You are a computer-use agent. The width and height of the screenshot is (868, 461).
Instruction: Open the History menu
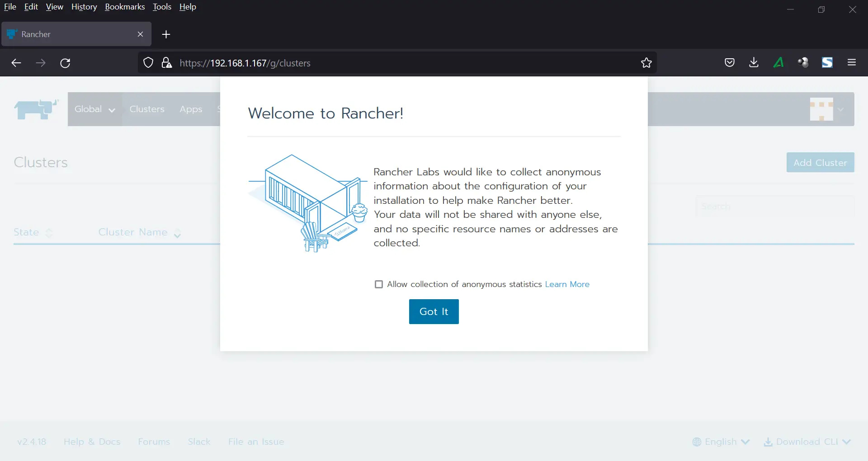click(x=84, y=7)
